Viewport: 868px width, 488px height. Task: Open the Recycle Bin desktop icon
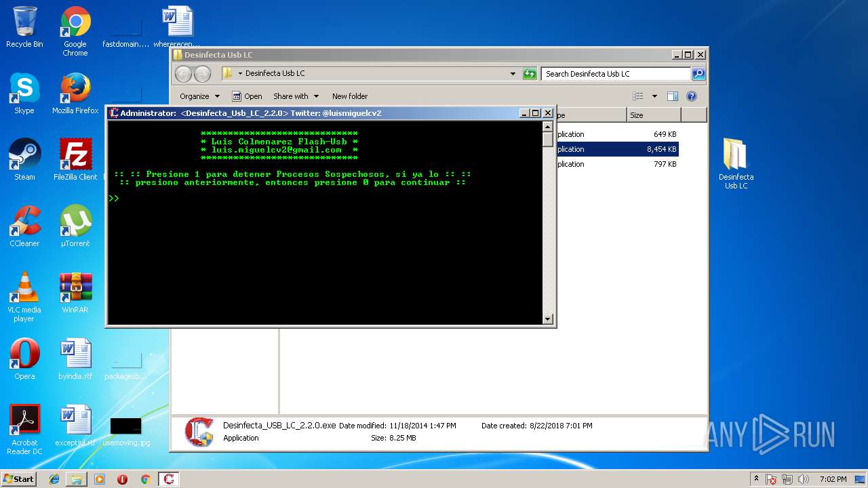click(x=24, y=27)
